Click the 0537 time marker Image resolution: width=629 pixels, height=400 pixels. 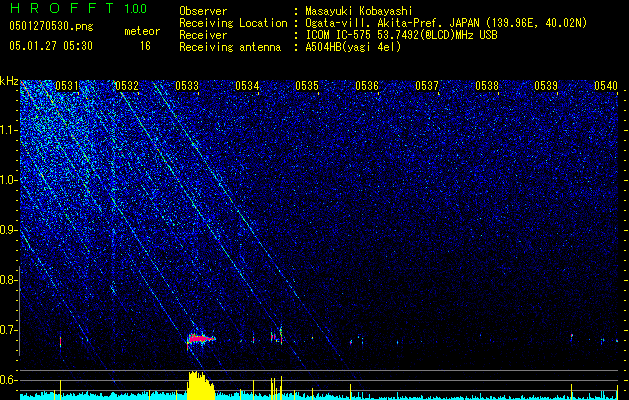click(x=427, y=85)
